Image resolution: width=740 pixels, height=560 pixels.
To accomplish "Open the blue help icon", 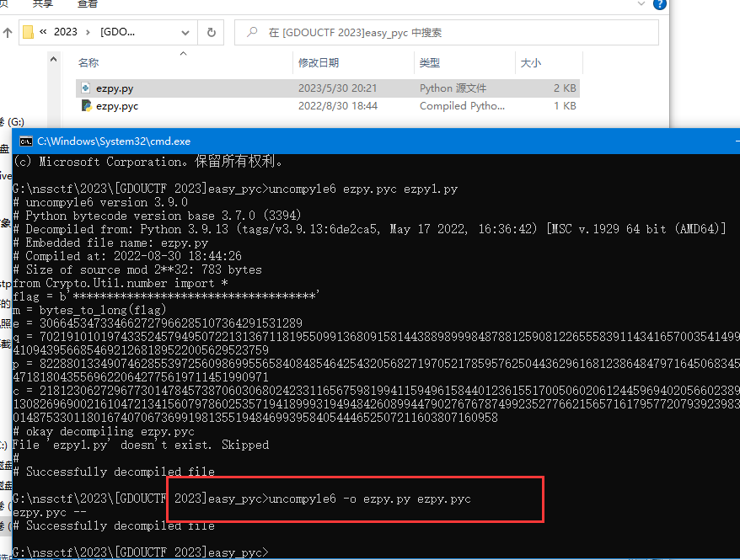I will click(x=657, y=3).
